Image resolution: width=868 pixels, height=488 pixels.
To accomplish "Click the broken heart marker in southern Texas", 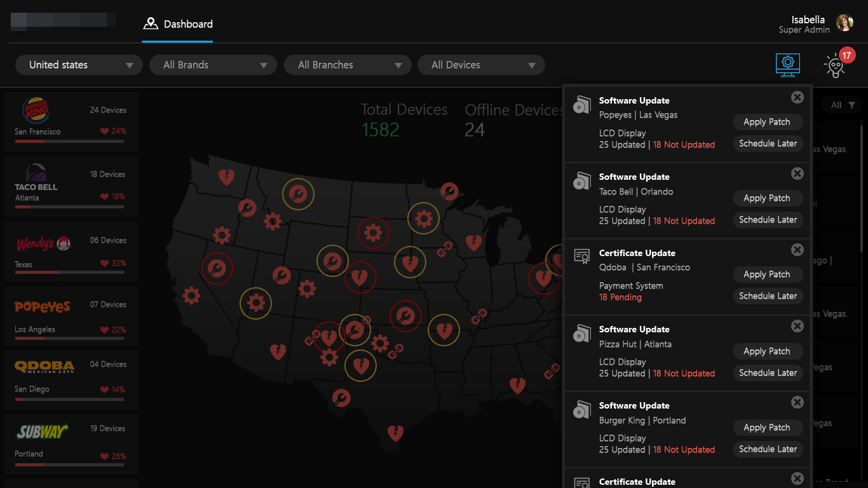I will (395, 433).
